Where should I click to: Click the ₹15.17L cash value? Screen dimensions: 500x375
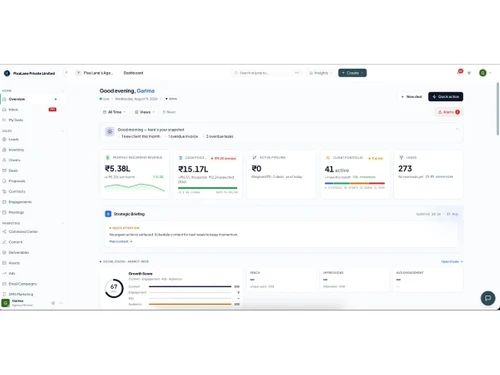(193, 169)
